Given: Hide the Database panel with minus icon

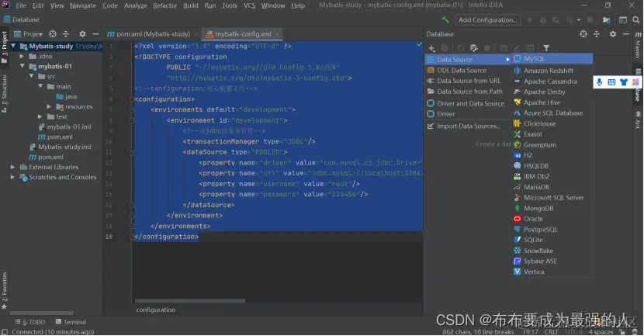Looking at the screenshot, I should point(626,34).
